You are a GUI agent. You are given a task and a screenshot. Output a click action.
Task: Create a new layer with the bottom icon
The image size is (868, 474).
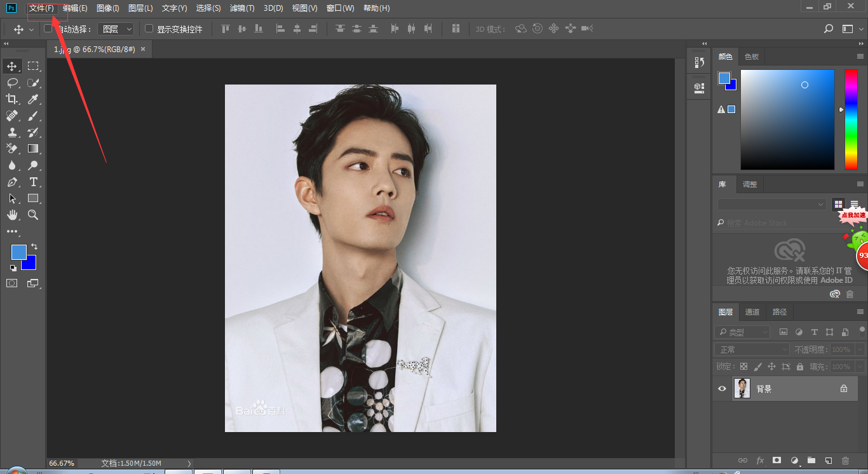(829, 460)
